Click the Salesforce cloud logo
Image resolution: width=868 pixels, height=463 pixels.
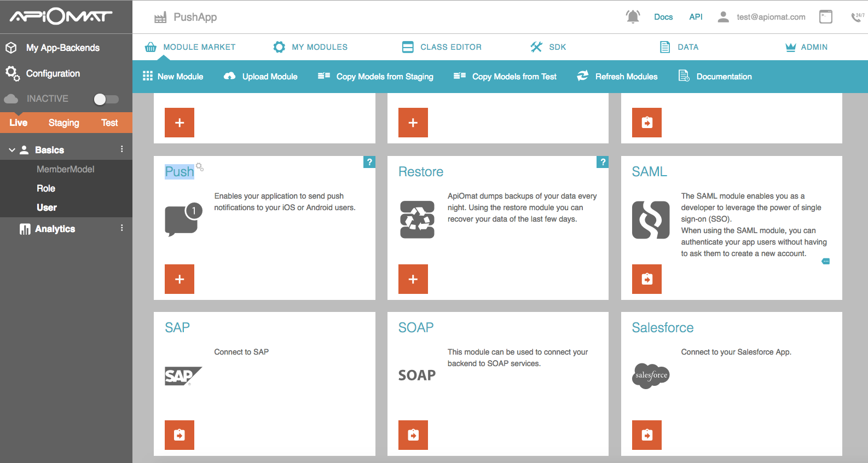tap(651, 375)
